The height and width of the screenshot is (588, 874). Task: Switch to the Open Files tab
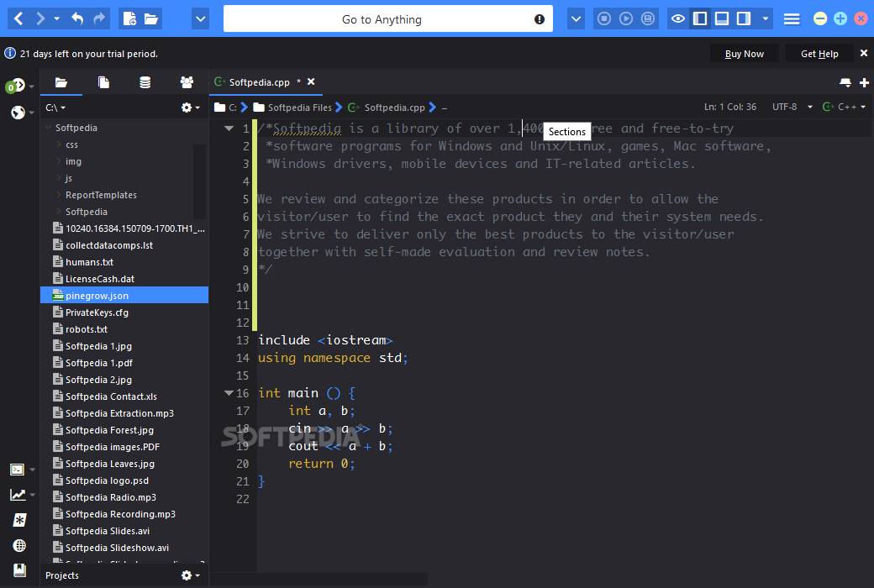[103, 82]
